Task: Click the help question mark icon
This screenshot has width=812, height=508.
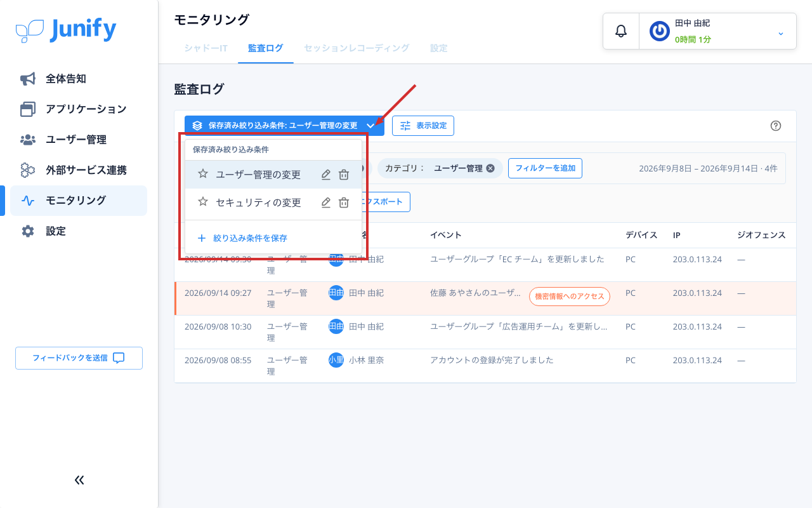Action: pos(775,126)
